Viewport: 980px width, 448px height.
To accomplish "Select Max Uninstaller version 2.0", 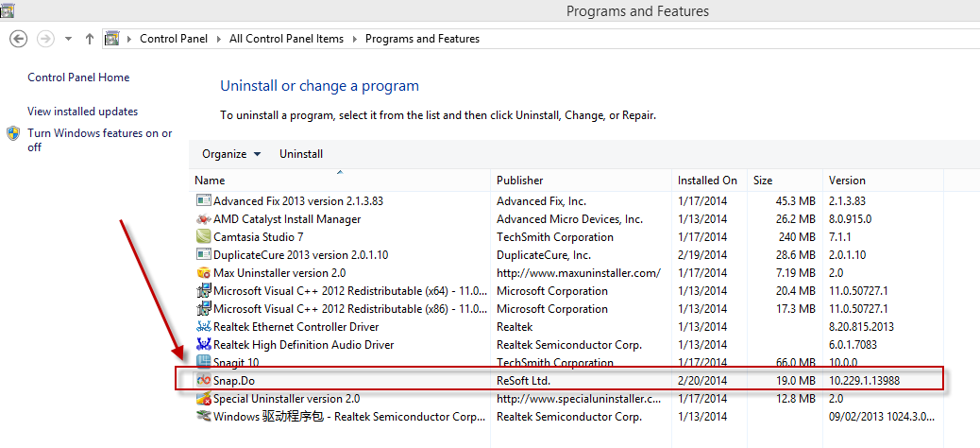I will [279, 273].
